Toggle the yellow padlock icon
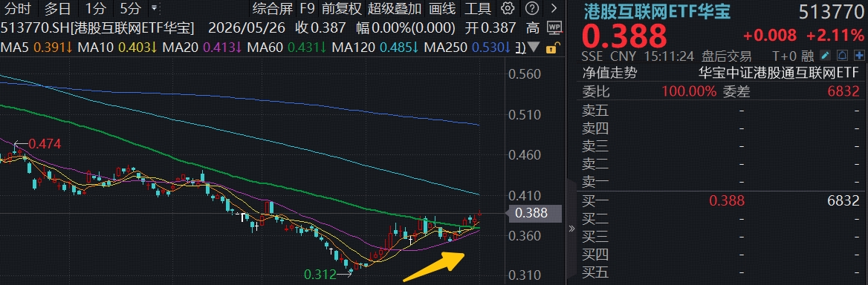The height and width of the screenshot is (285, 868). (x=552, y=48)
